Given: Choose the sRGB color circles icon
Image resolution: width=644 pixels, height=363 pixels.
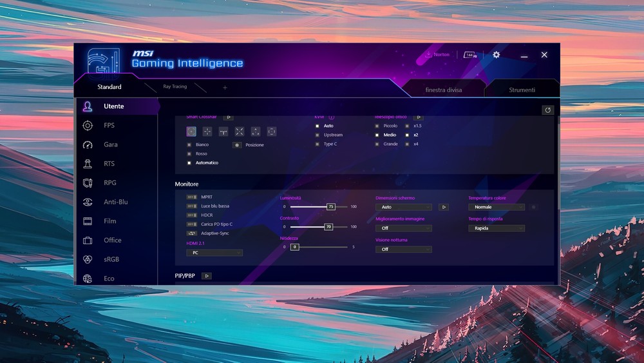Looking at the screenshot, I should point(88,259).
